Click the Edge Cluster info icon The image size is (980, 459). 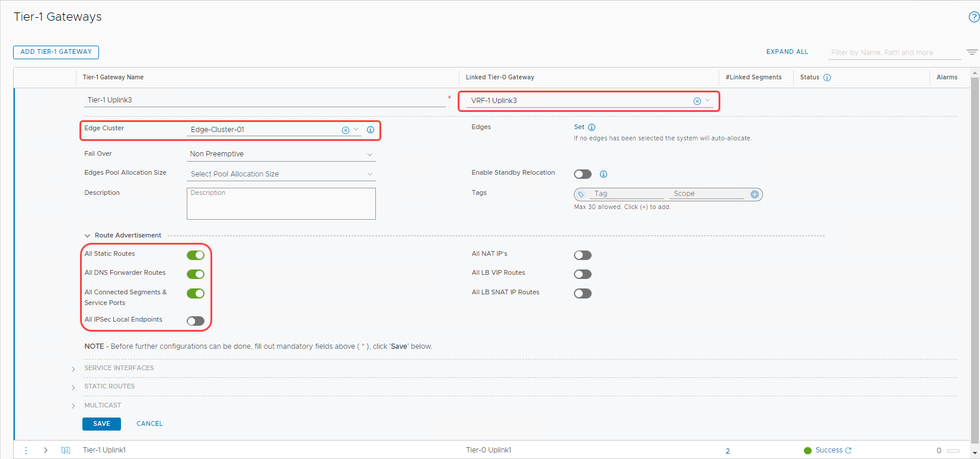(x=371, y=130)
